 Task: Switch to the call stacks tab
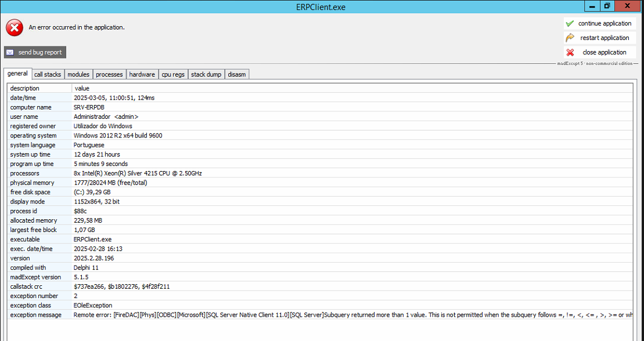pos(48,74)
